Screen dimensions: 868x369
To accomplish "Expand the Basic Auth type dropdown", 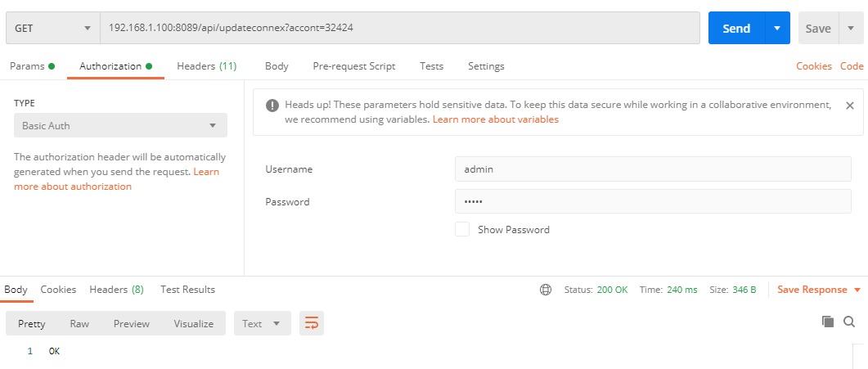I will pyautogui.click(x=120, y=125).
